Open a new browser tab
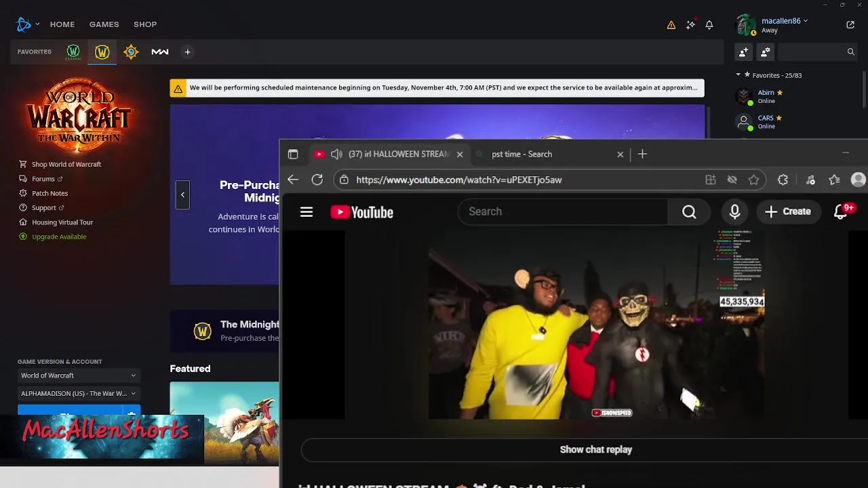Viewport: 868px width, 488px height. (x=642, y=154)
